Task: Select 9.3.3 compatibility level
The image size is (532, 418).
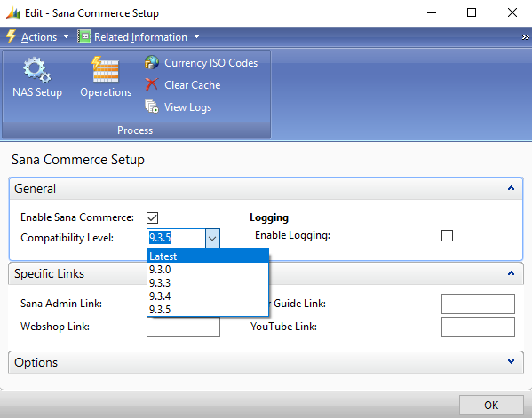Action: (x=208, y=283)
